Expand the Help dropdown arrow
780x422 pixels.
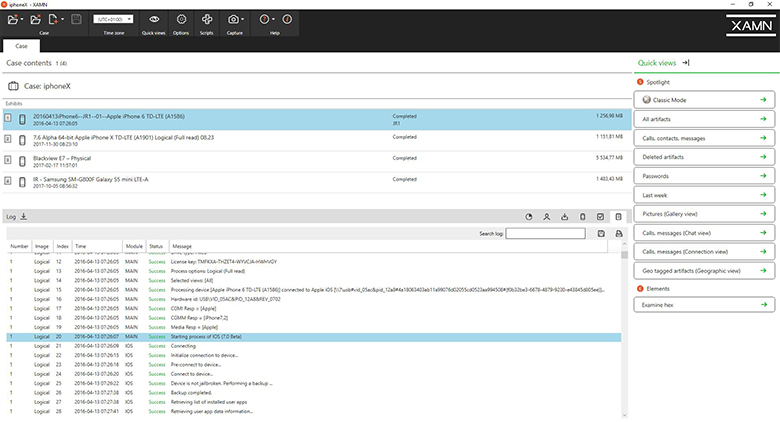click(x=273, y=19)
